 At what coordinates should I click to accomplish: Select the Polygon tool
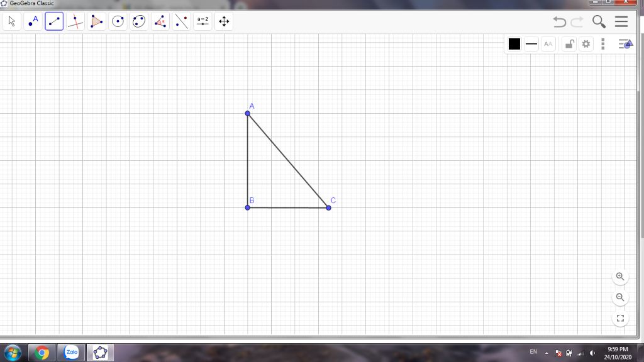click(x=96, y=21)
